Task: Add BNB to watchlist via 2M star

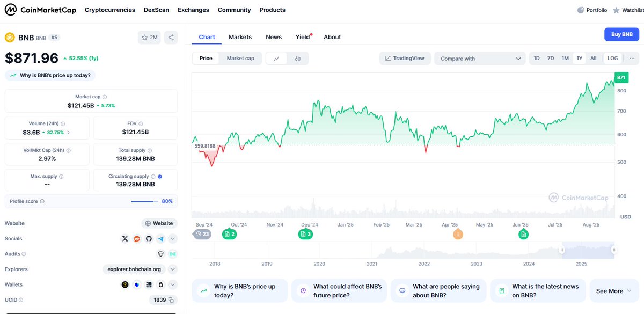Action: (149, 38)
